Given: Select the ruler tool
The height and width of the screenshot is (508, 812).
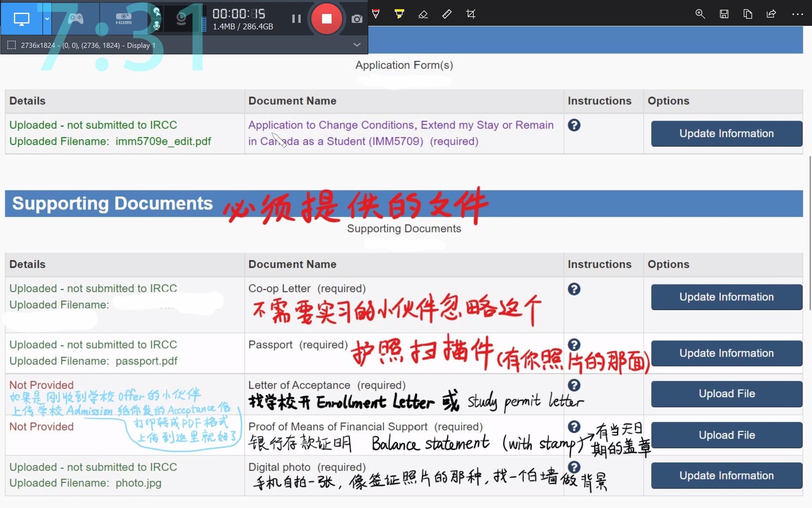Looking at the screenshot, I should tap(447, 14).
